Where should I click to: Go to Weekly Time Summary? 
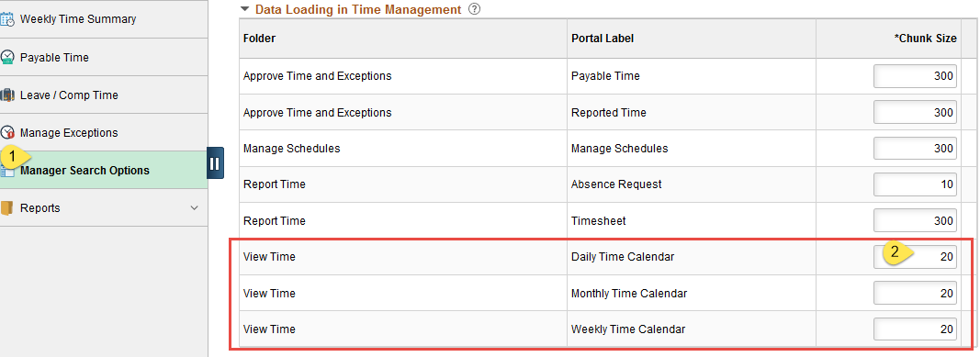point(78,19)
